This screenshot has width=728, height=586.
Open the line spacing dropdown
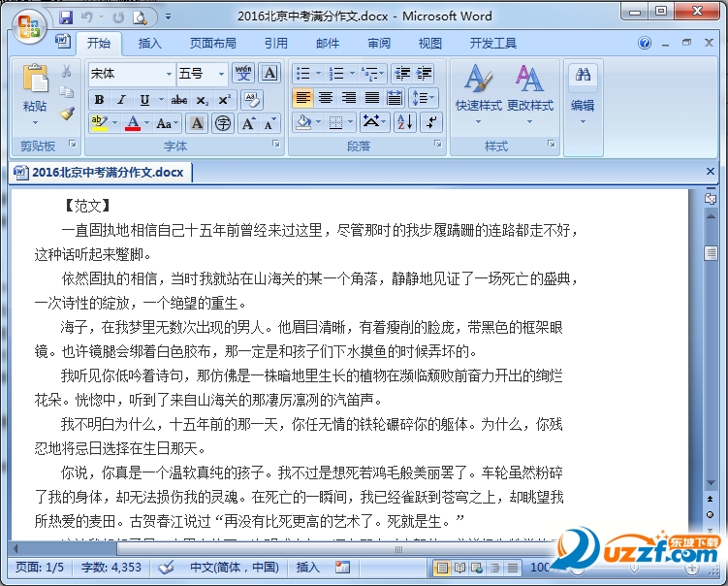coord(423,98)
